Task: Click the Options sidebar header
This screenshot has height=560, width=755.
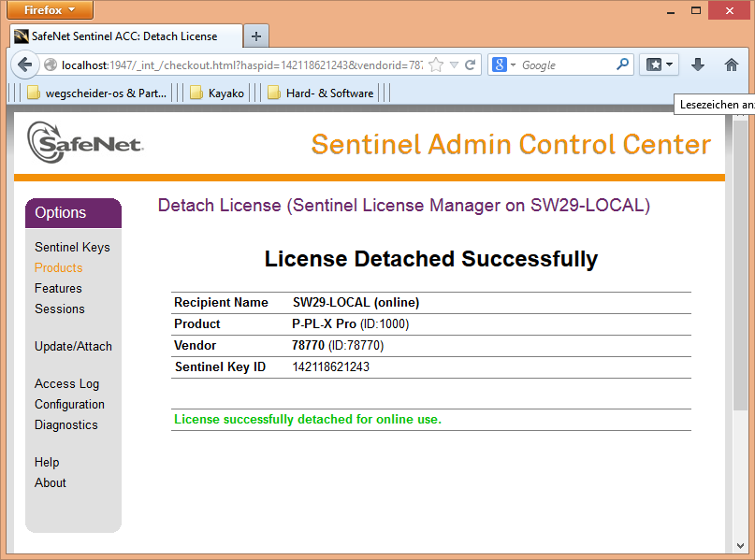Action: pyautogui.click(x=73, y=213)
